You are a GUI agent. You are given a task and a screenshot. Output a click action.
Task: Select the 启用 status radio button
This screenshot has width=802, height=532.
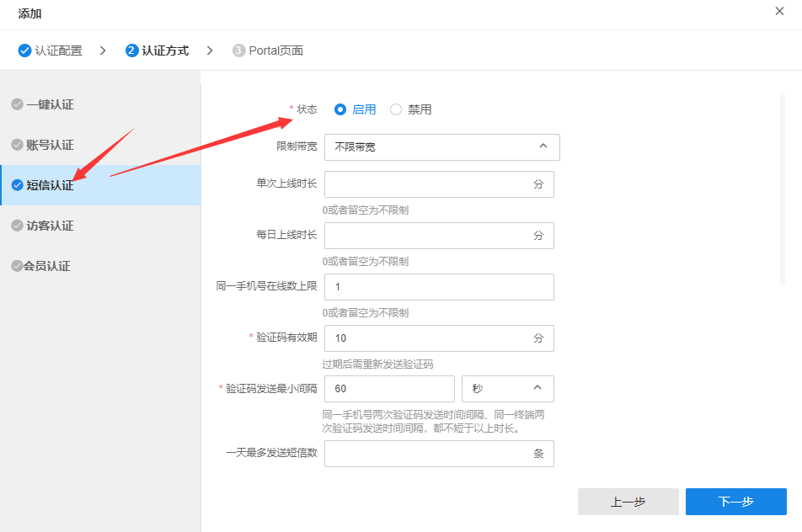[x=340, y=109]
